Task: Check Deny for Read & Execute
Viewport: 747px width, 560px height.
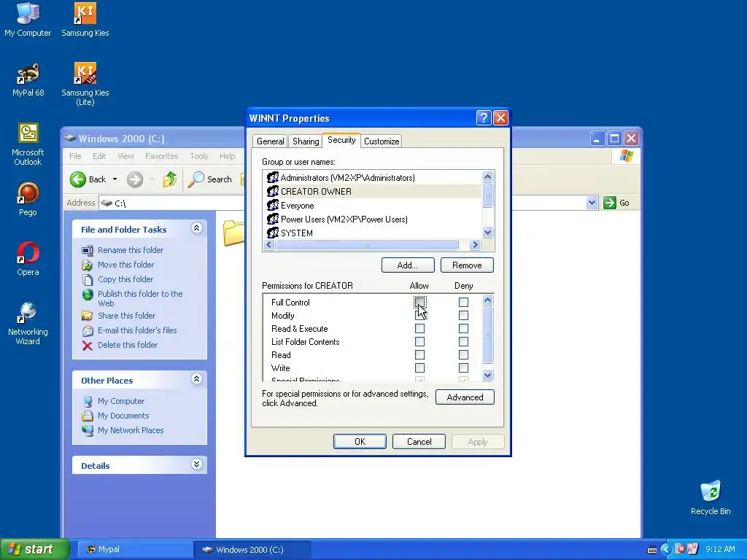Action: coord(463,329)
